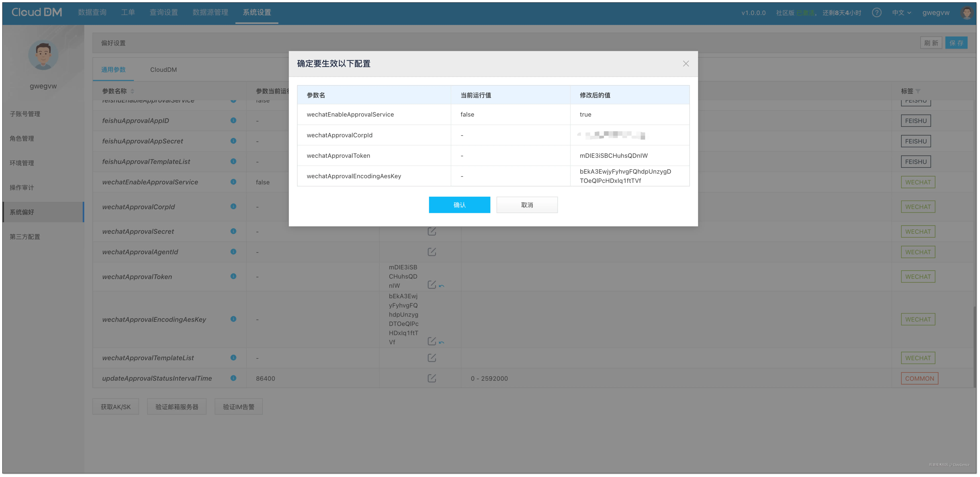This screenshot has width=980, height=477.
Task: Revert the wechatApprovalToken value change
Action: [x=442, y=286]
